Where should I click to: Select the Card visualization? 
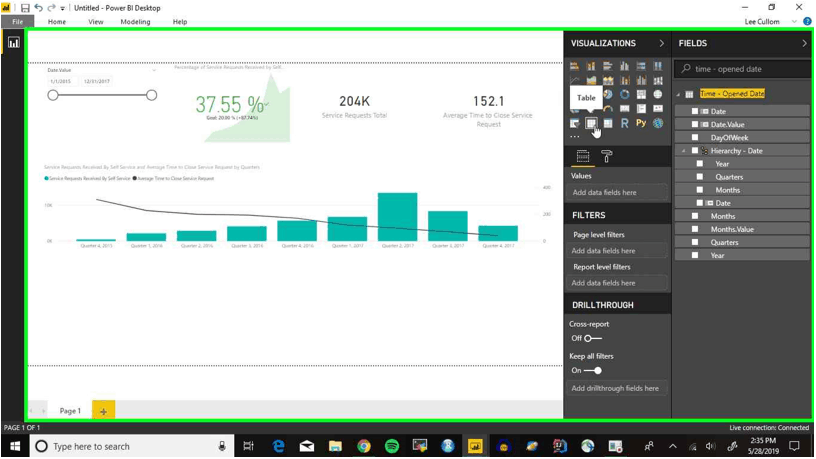624,109
